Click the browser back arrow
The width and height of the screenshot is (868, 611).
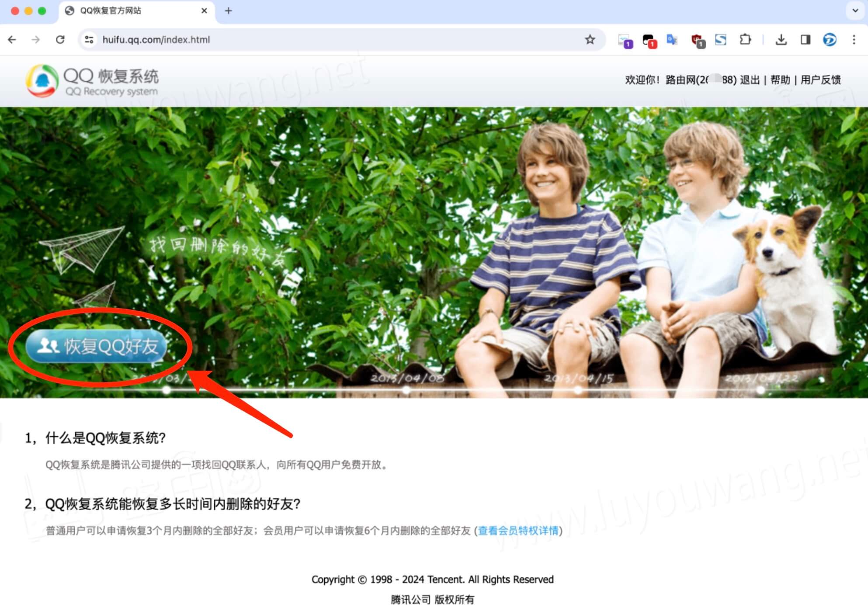12,39
